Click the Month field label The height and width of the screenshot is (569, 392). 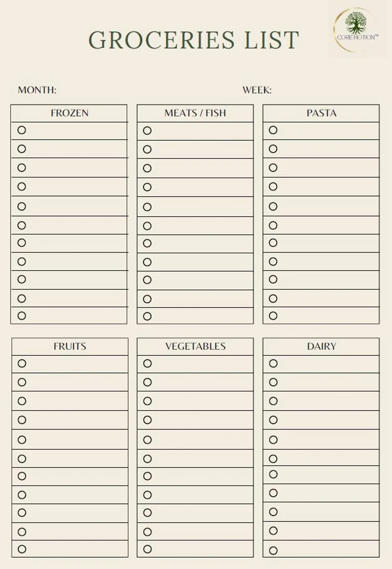point(37,90)
